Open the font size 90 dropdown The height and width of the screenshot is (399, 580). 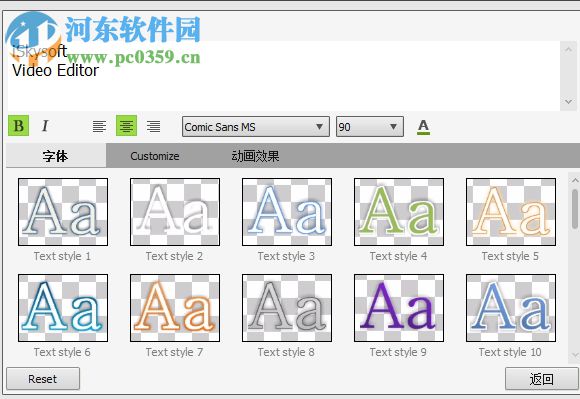pos(370,127)
